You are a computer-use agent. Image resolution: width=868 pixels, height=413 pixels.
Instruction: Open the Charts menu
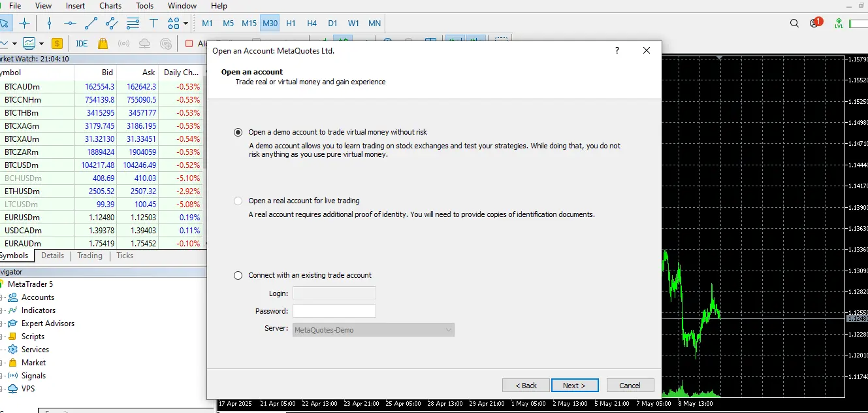click(110, 6)
